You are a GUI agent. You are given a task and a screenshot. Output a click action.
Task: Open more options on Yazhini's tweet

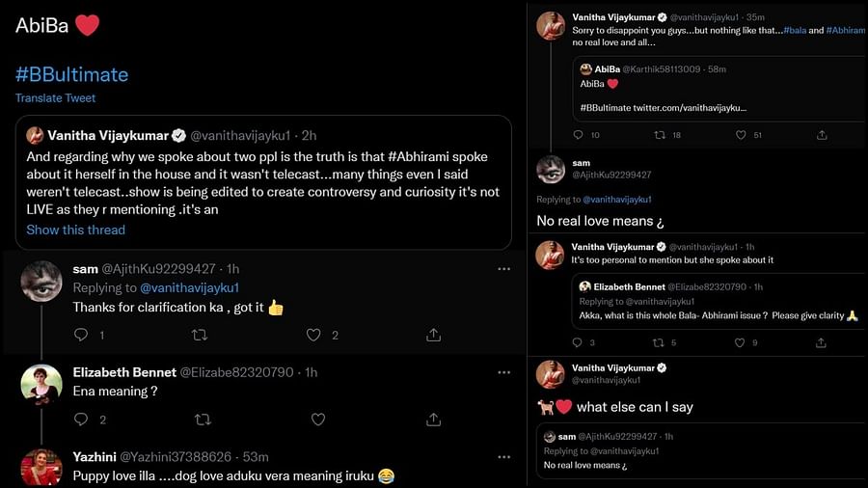coord(503,456)
